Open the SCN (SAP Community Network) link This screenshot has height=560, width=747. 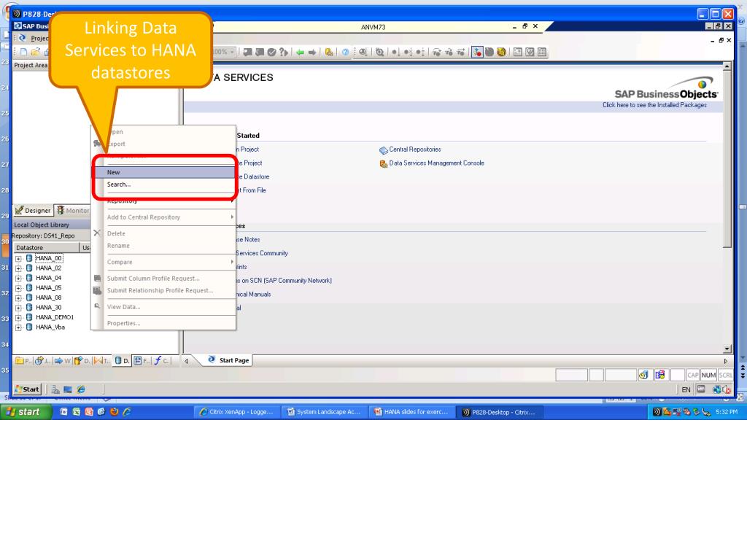click(x=284, y=281)
